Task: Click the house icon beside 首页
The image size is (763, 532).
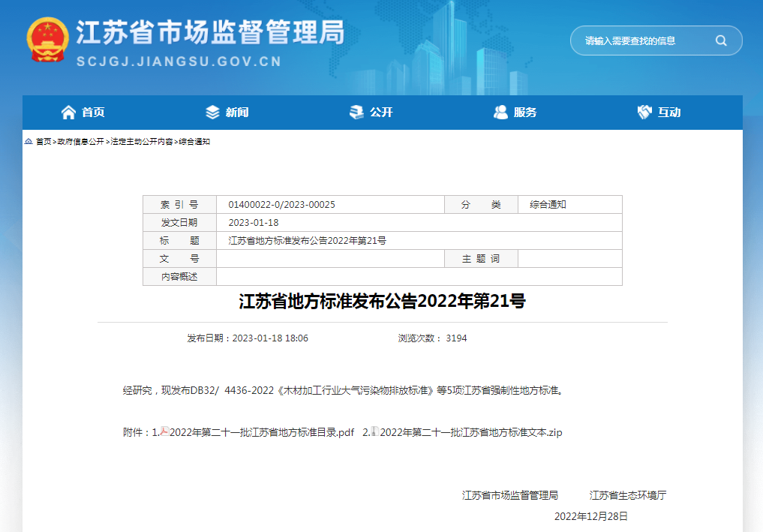Action: pyautogui.click(x=68, y=112)
